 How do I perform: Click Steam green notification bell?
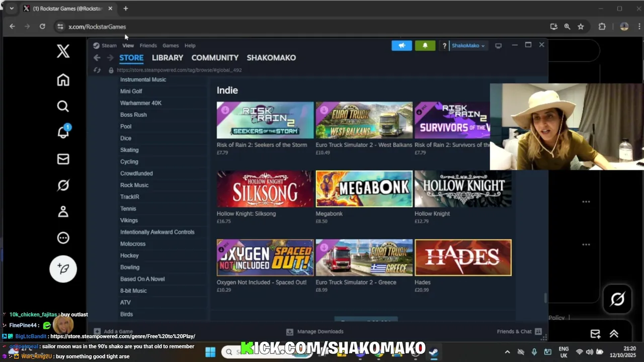[x=425, y=45]
